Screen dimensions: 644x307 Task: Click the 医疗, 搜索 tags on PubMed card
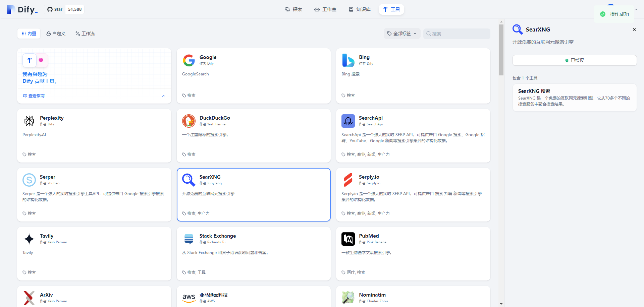(x=356, y=272)
